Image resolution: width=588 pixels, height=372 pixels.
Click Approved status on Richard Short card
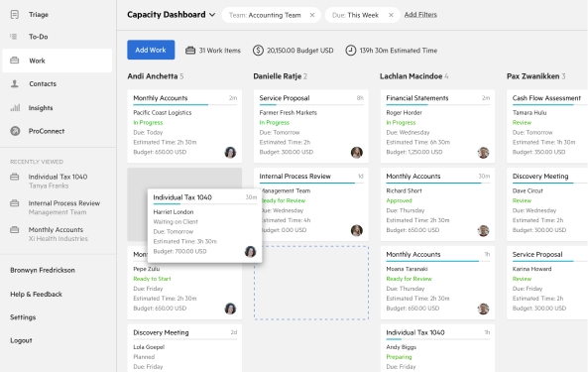coord(399,200)
